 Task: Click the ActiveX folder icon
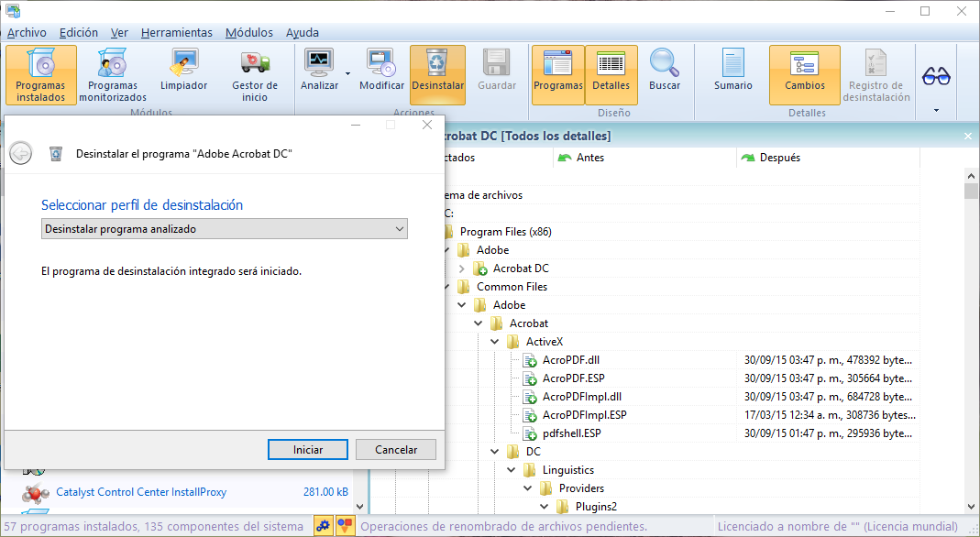click(x=513, y=342)
